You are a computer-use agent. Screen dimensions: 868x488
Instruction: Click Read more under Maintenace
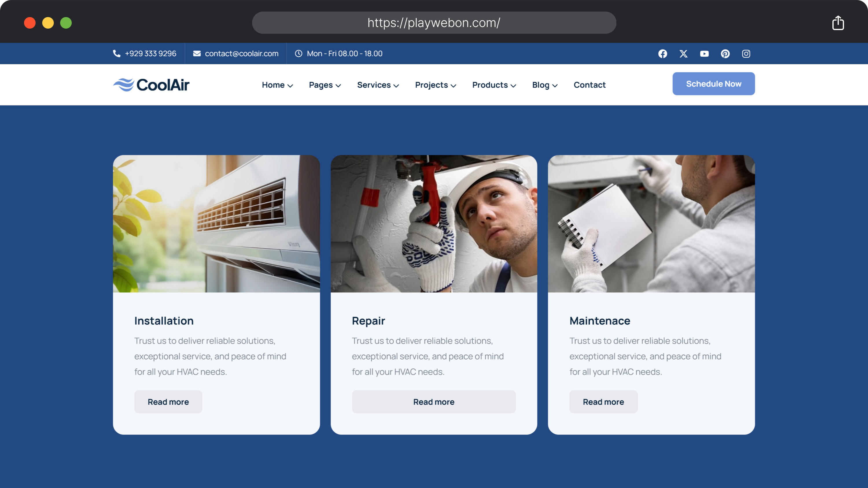(x=603, y=402)
